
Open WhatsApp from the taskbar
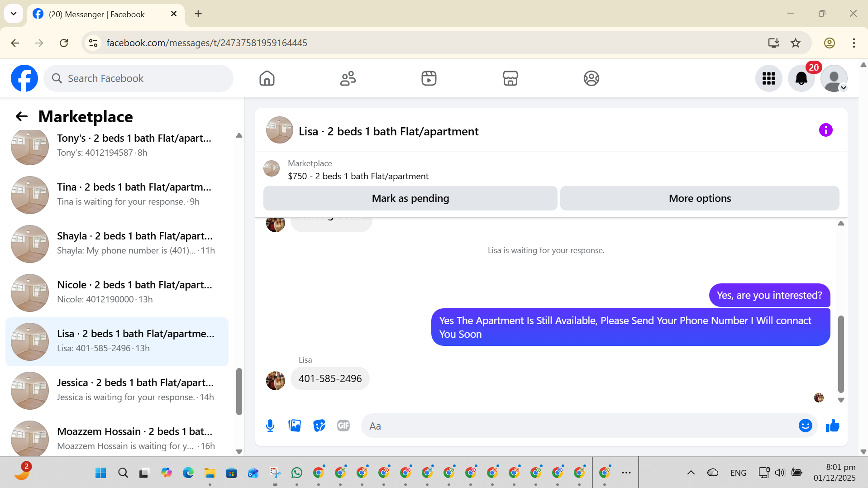(297, 473)
